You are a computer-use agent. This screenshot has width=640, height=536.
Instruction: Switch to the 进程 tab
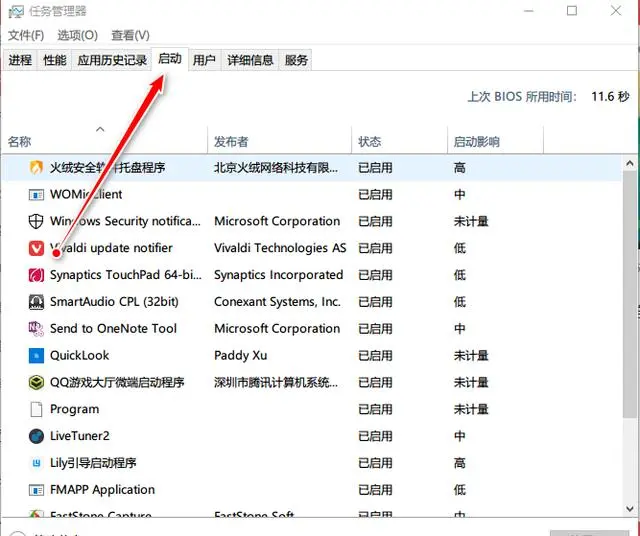20,60
